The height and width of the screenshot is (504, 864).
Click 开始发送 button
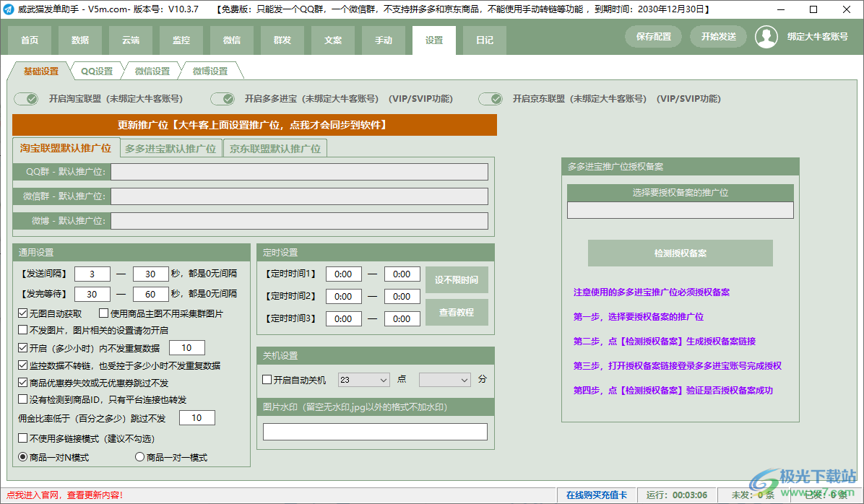[719, 36]
